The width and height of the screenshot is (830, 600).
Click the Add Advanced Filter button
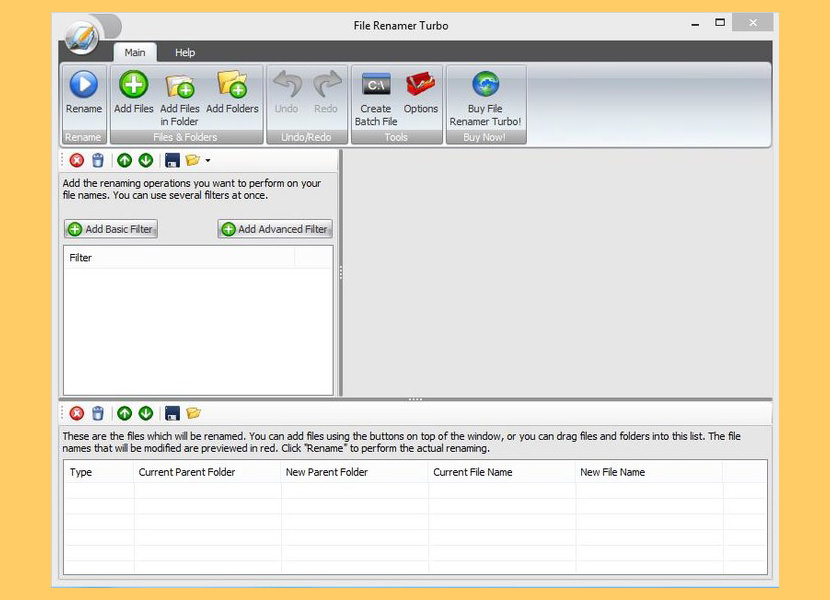pyautogui.click(x=274, y=229)
